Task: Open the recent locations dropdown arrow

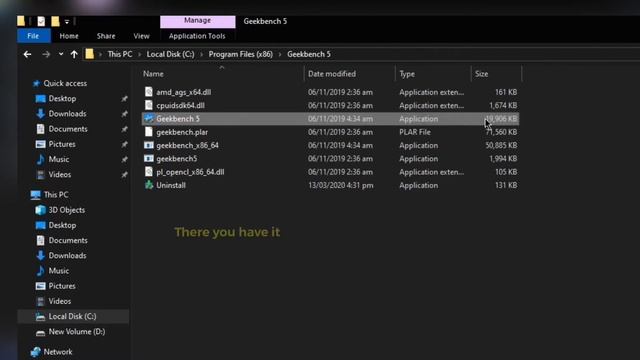Action: coord(61,54)
